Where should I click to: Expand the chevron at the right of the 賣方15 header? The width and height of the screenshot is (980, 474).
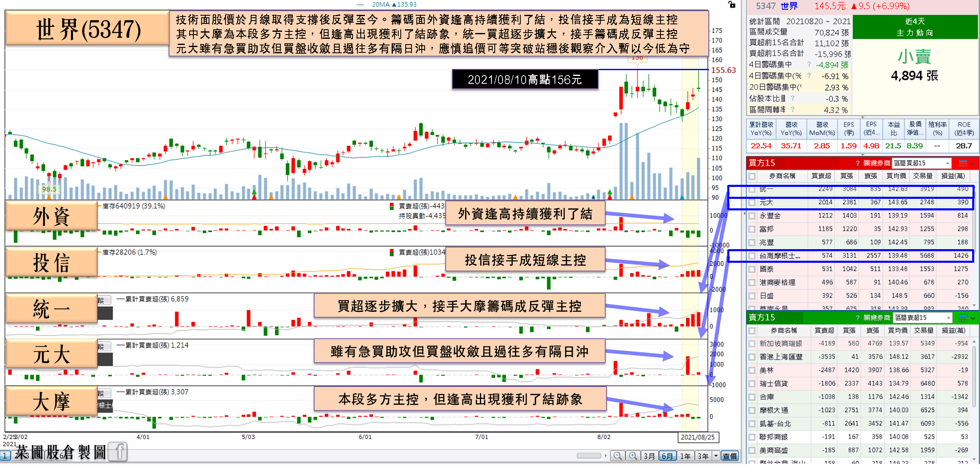click(973, 318)
